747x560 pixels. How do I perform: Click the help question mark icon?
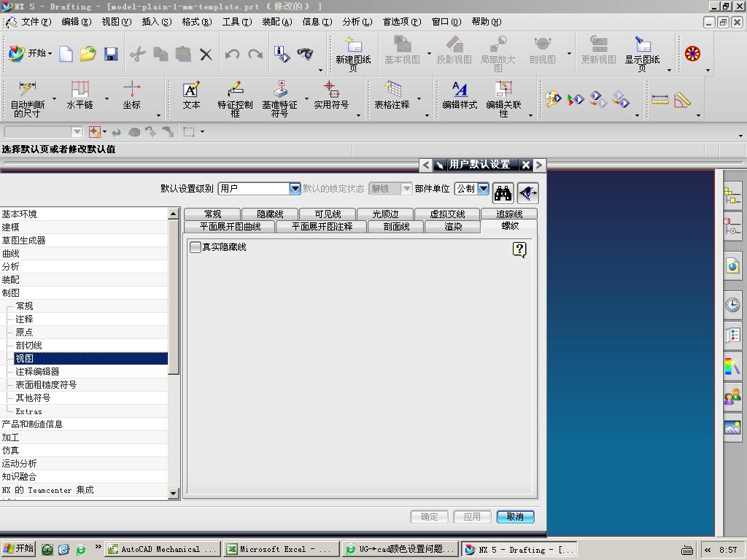(x=519, y=249)
